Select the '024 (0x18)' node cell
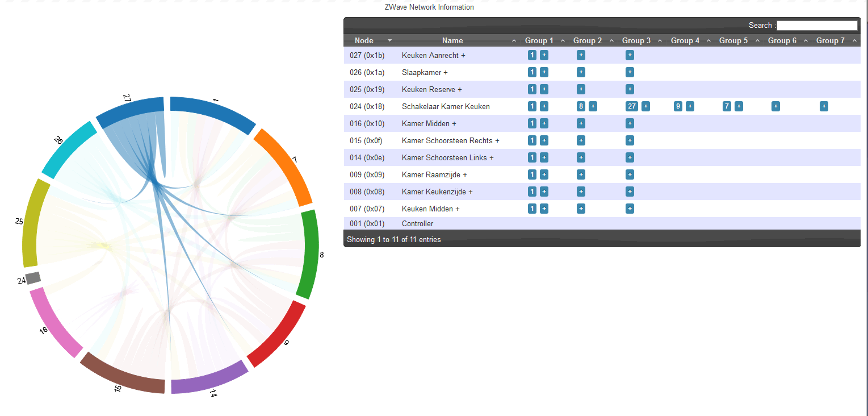Viewport: 868px width, 416px height. click(367, 106)
